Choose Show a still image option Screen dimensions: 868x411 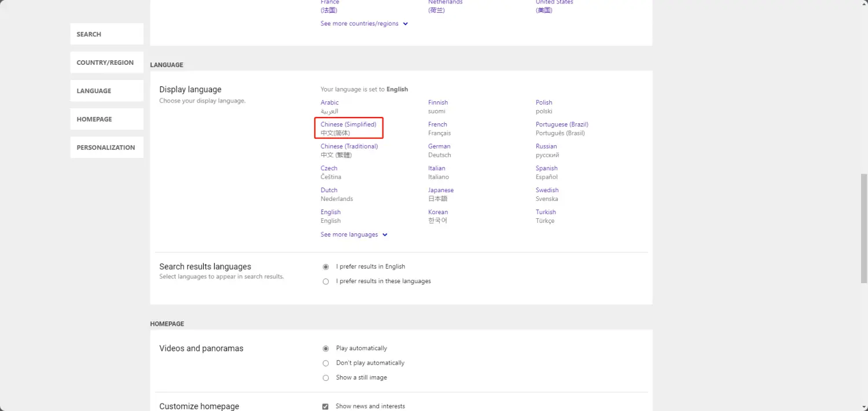click(x=326, y=377)
